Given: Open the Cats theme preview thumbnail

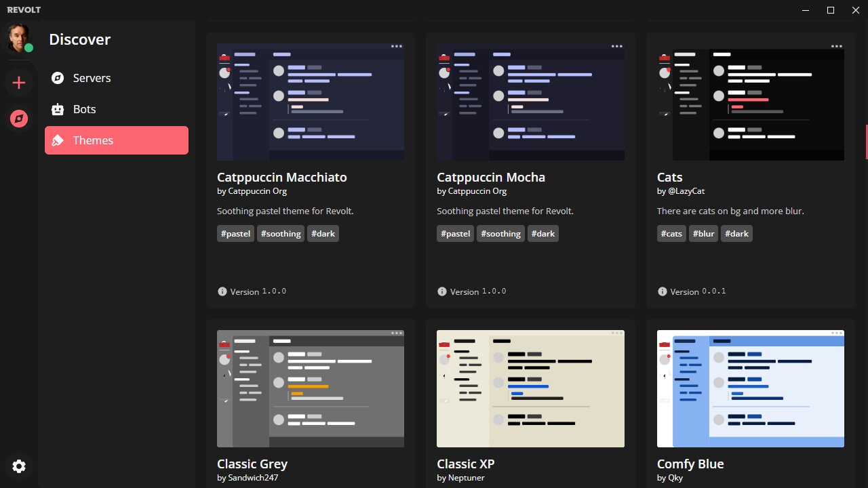Looking at the screenshot, I should tap(751, 102).
